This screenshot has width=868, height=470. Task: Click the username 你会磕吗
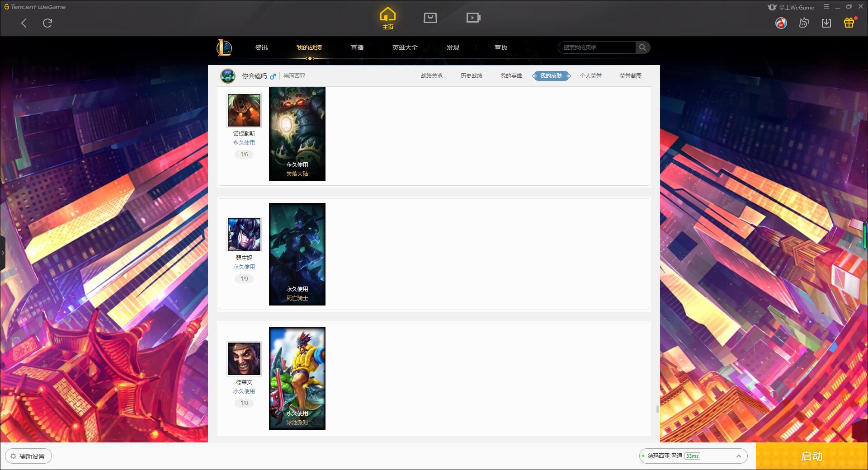pos(255,76)
